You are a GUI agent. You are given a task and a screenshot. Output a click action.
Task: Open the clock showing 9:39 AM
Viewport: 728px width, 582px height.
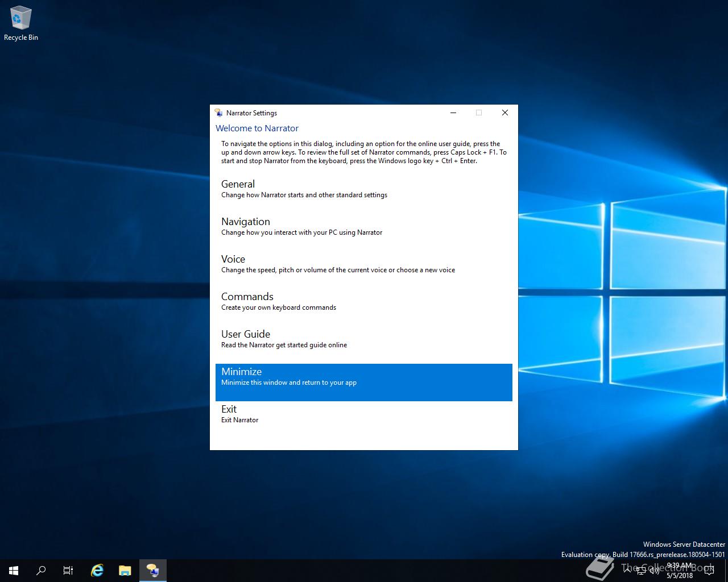[x=680, y=571]
